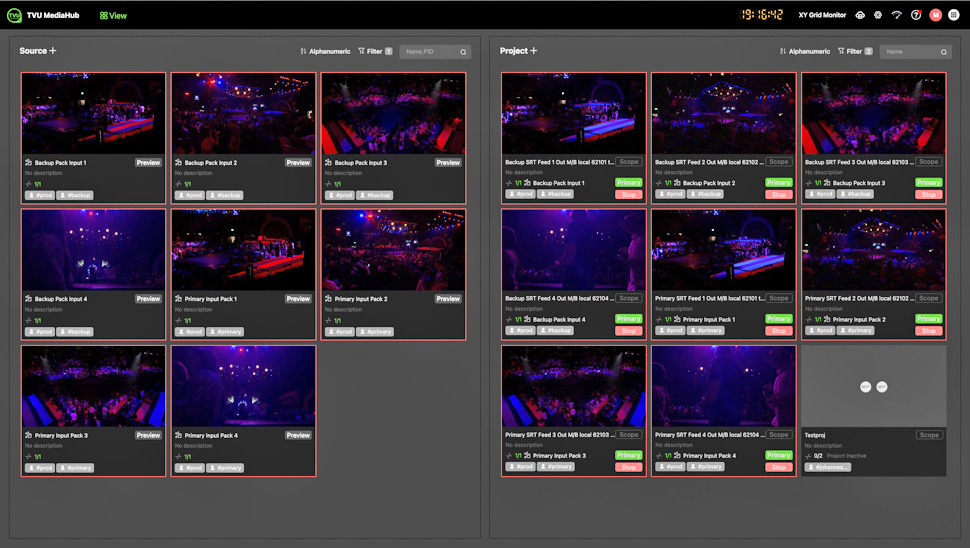The height and width of the screenshot is (548, 970).
Task: Open Scope for Primary SRT Feed 1
Action: pos(779,298)
